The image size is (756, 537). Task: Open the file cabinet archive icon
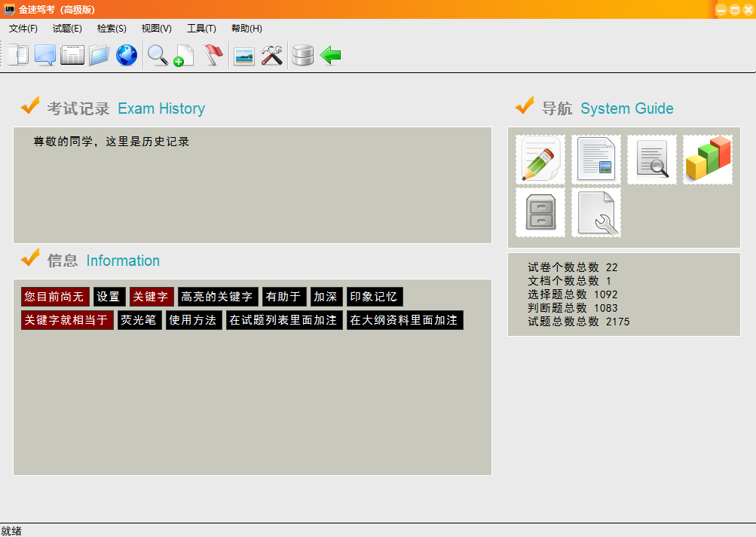point(540,212)
